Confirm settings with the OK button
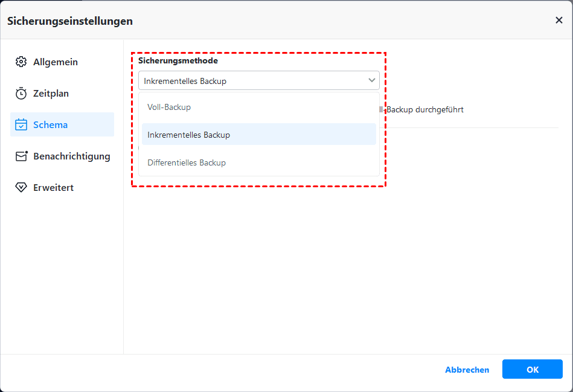Viewport: 573px width, 392px height. click(x=532, y=370)
